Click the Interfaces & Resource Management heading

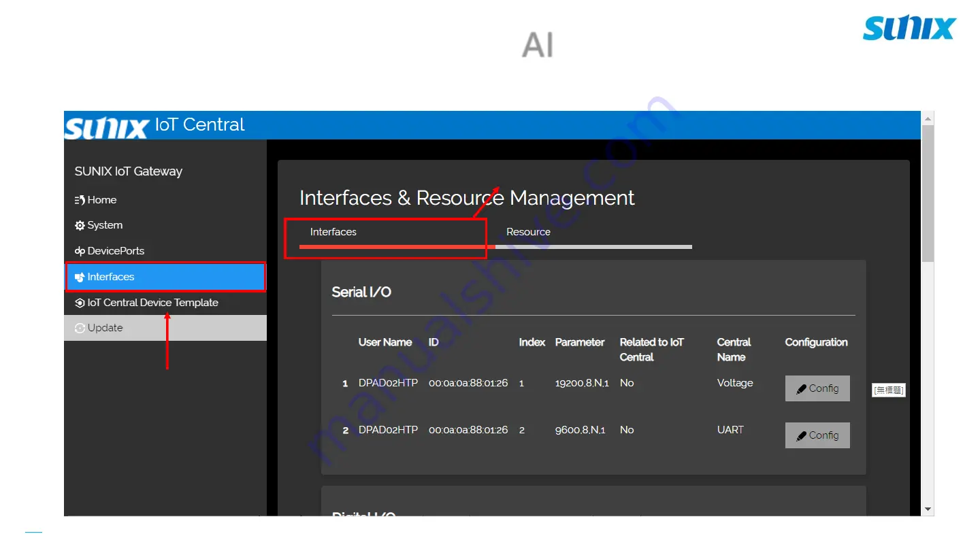click(467, 198)
